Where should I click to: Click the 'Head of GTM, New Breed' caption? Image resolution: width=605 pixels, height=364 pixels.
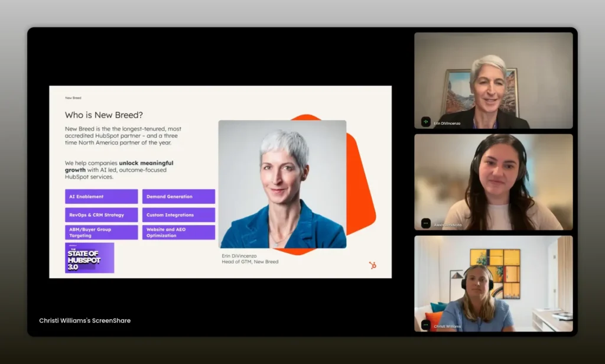pyautogui.click(x=250, y=262)
